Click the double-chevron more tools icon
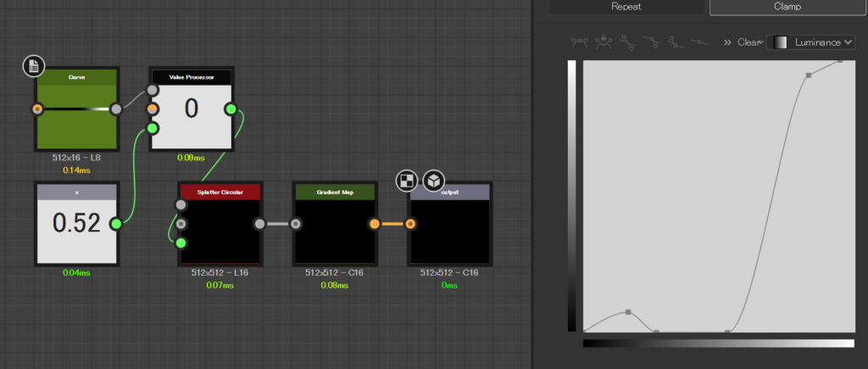The width and height of the screenshot is (868, 369). click(x=727, y=42)
